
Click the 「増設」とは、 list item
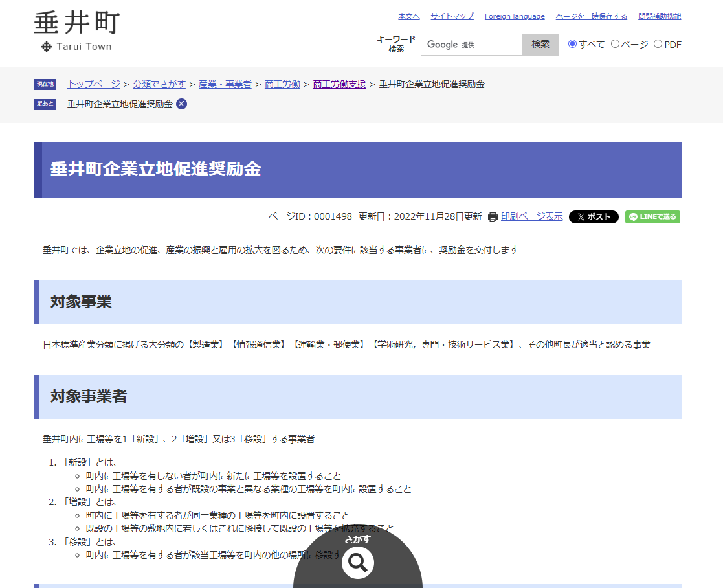pyautogui.click(x=89, y=503)
